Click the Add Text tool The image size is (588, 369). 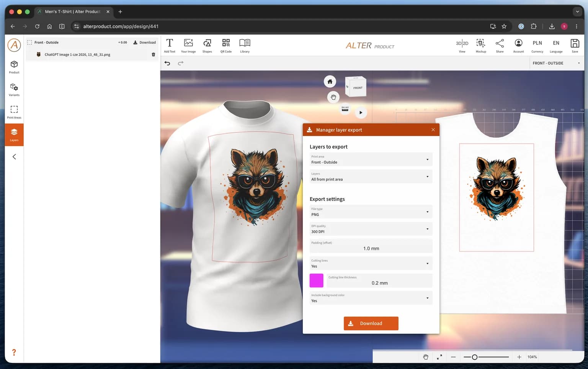[x=170, y=45]
